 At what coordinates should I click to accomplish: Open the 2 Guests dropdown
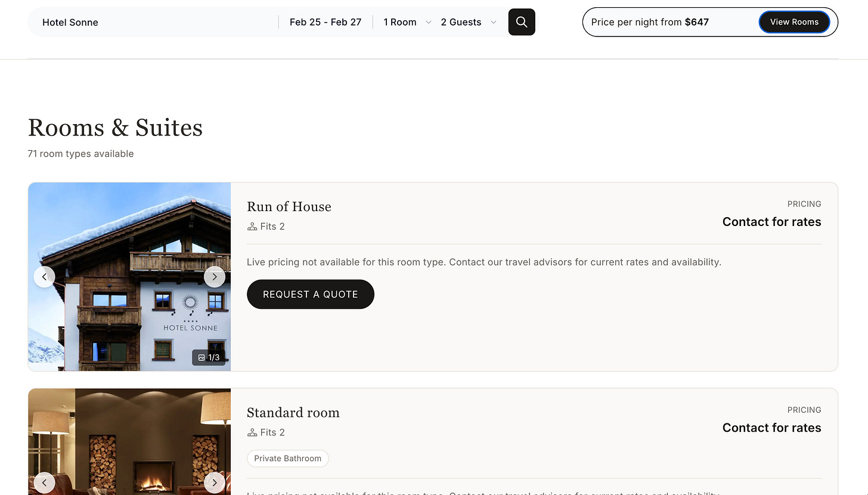pyautogui.click(x=469, y=22)
